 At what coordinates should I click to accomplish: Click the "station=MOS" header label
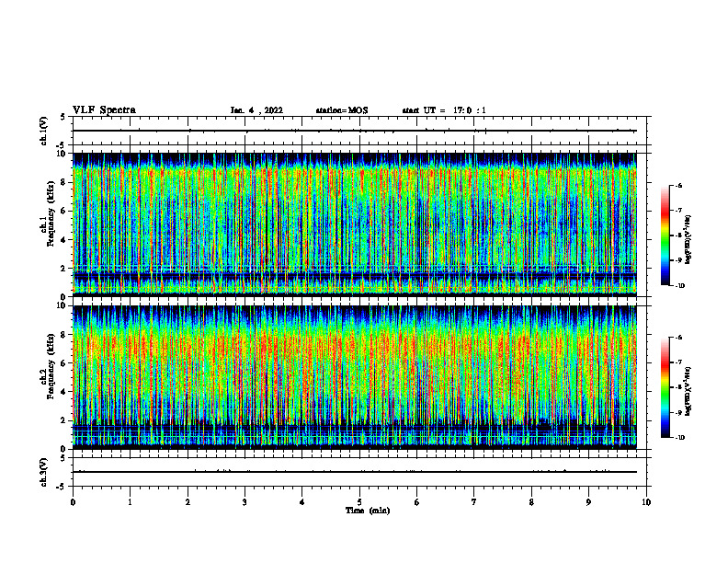(x=342, y=110)
